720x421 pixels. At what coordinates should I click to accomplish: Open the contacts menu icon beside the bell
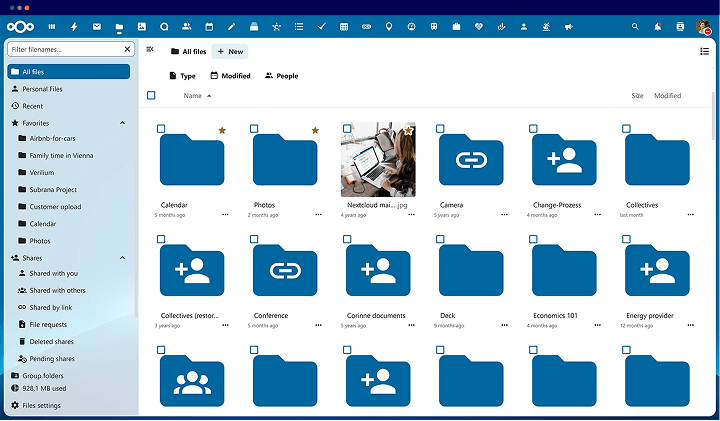(680, 27)
